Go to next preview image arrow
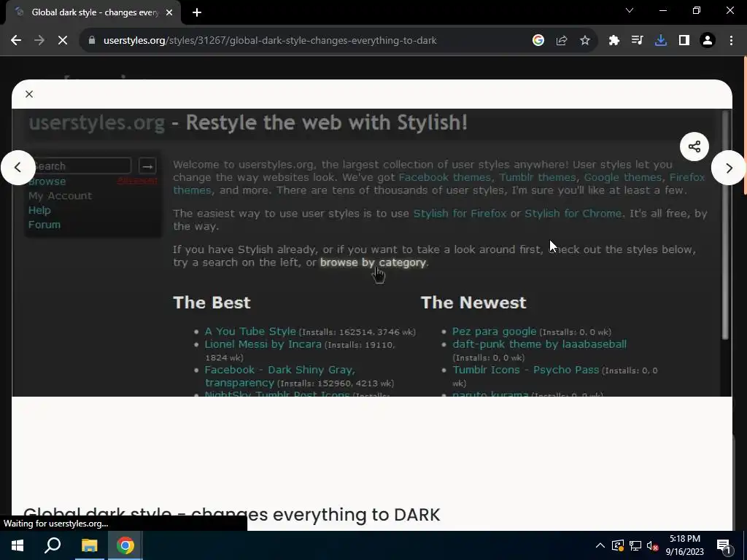747x560 pixels. tap(729, 168)
